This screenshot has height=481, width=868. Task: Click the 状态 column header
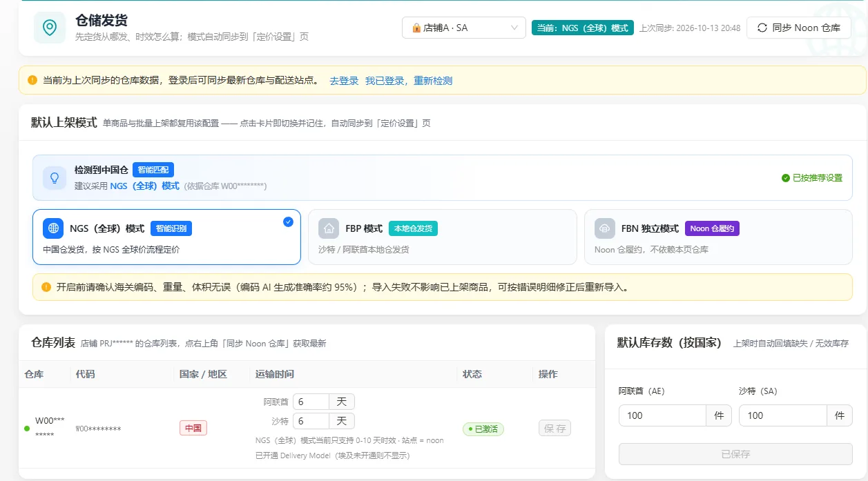472,374
